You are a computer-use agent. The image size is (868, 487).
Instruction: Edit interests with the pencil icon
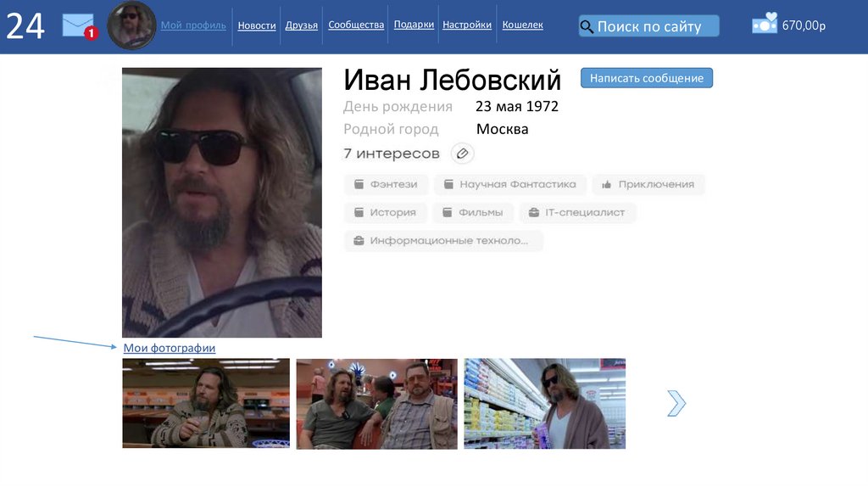(461, 154)
